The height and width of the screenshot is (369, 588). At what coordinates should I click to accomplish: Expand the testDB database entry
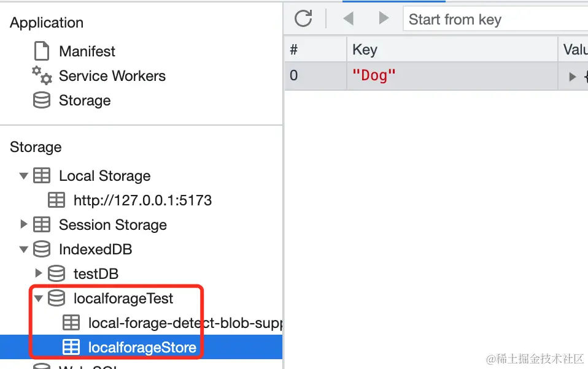tap(39, 273)
